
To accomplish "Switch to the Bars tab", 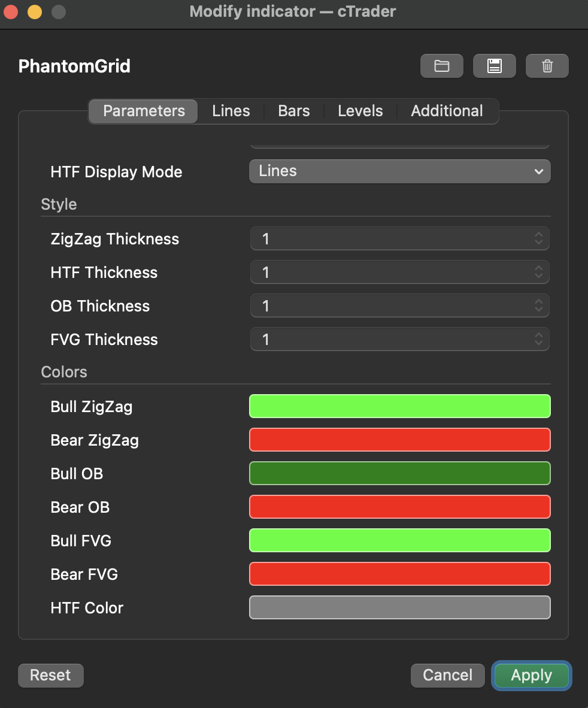I will [293, 111].
